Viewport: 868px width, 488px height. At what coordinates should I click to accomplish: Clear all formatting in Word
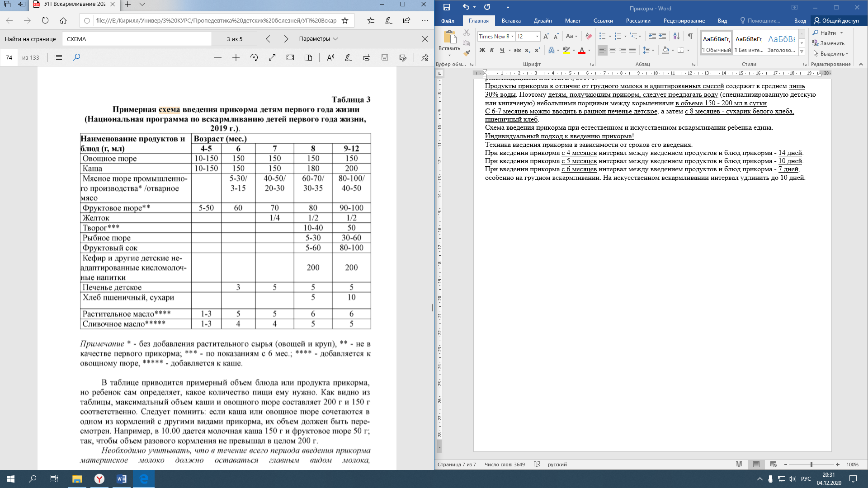coord(589,36)
